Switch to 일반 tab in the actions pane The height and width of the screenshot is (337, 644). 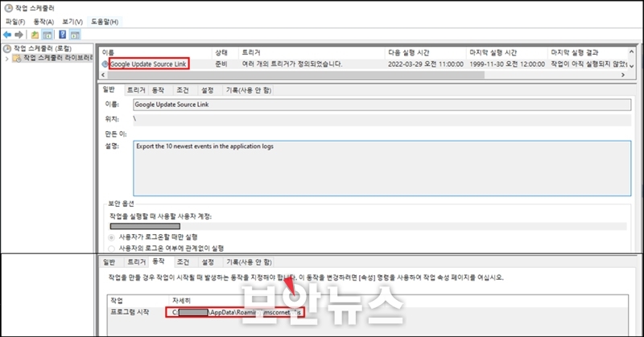click(x=109, y=262)
